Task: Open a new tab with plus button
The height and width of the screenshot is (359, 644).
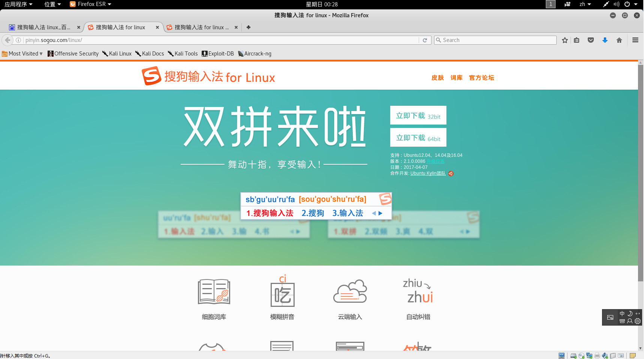Action: (x=248, y=27)
